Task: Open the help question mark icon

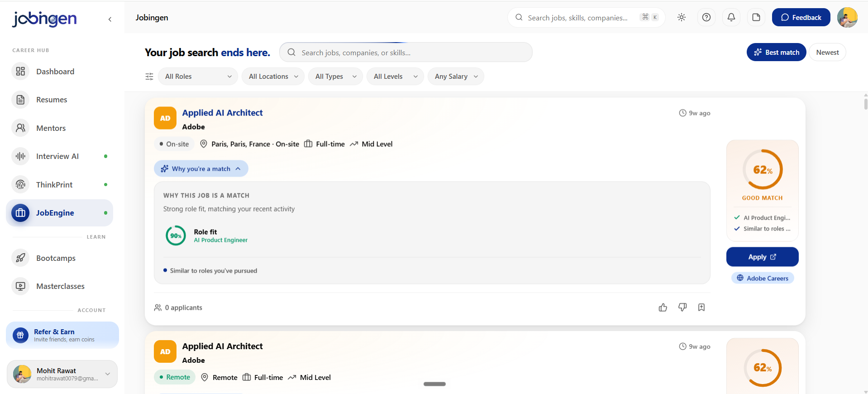Action: (706, 17)
